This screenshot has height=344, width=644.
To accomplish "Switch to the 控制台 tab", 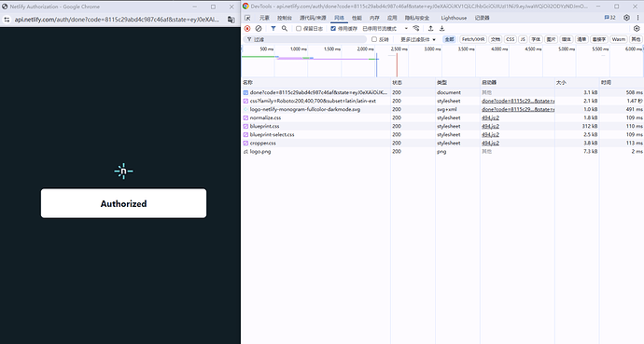I will pyautogui.click(x=285, y=18).
